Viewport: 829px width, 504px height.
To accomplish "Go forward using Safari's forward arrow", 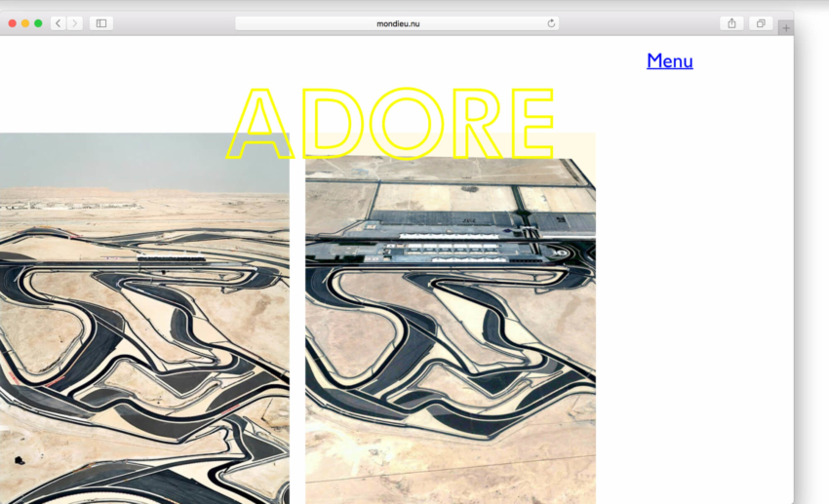I will (x=74, y=23).
